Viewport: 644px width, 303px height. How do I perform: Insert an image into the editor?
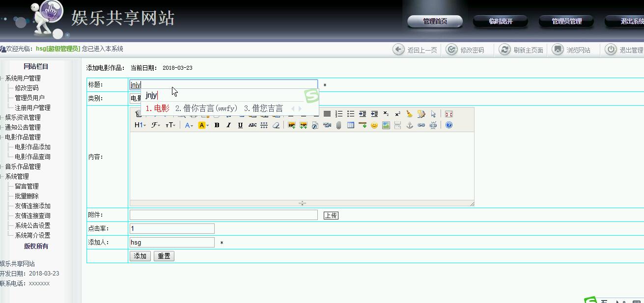tap(292, 125)
